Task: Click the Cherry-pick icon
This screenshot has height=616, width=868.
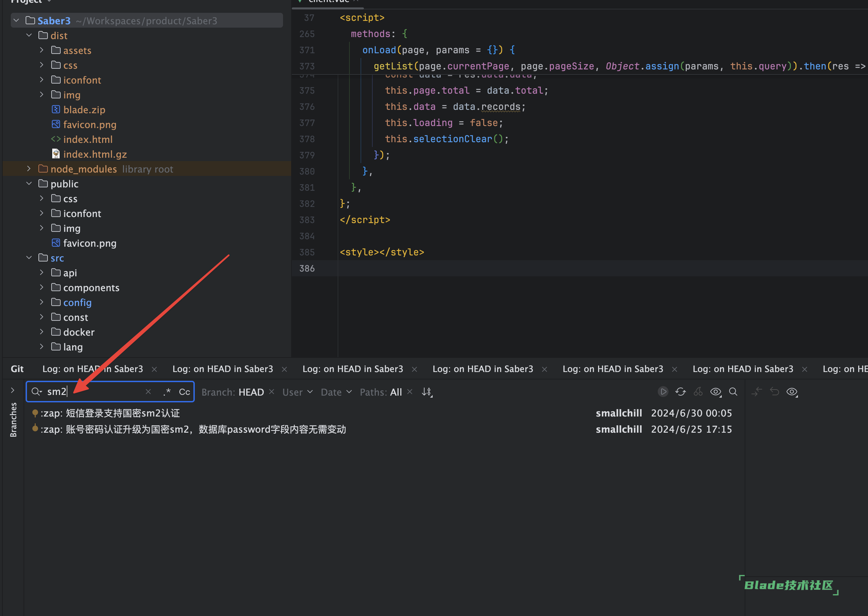Action: click(698, 392)
